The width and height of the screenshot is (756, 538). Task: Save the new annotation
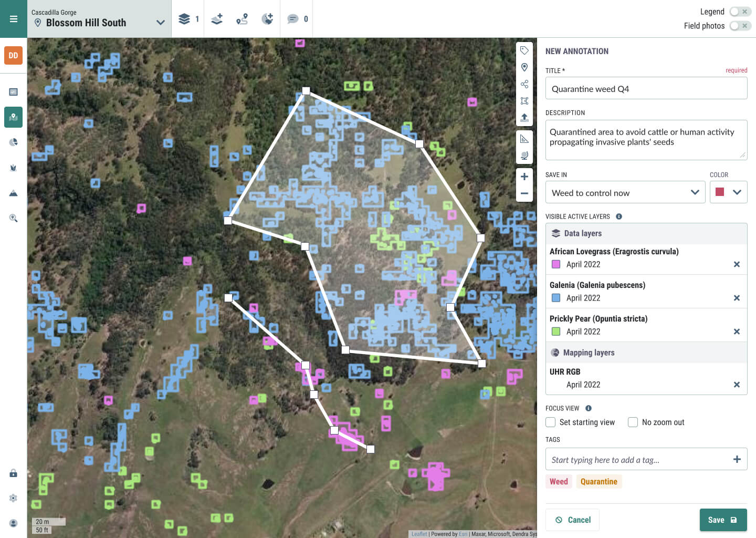point(723,520)
